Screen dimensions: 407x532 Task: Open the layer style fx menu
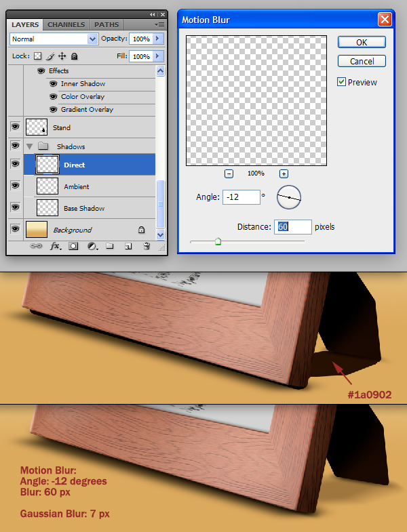[x=56, y=246]
